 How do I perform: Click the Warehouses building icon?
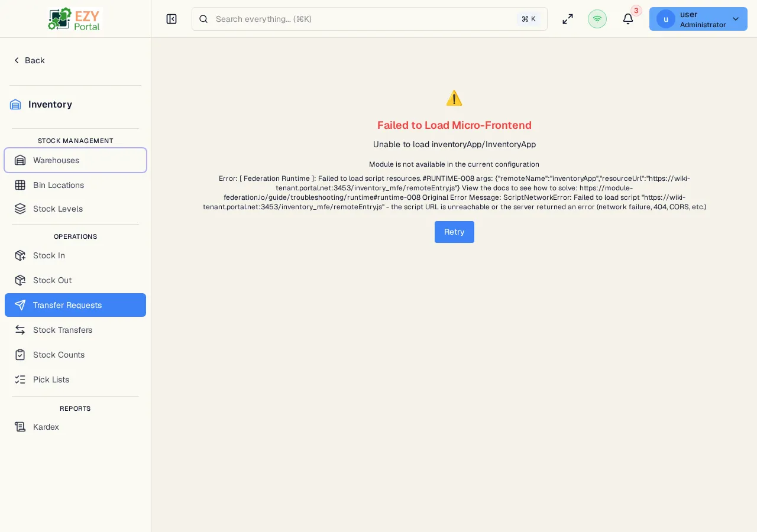click(20, 160)
